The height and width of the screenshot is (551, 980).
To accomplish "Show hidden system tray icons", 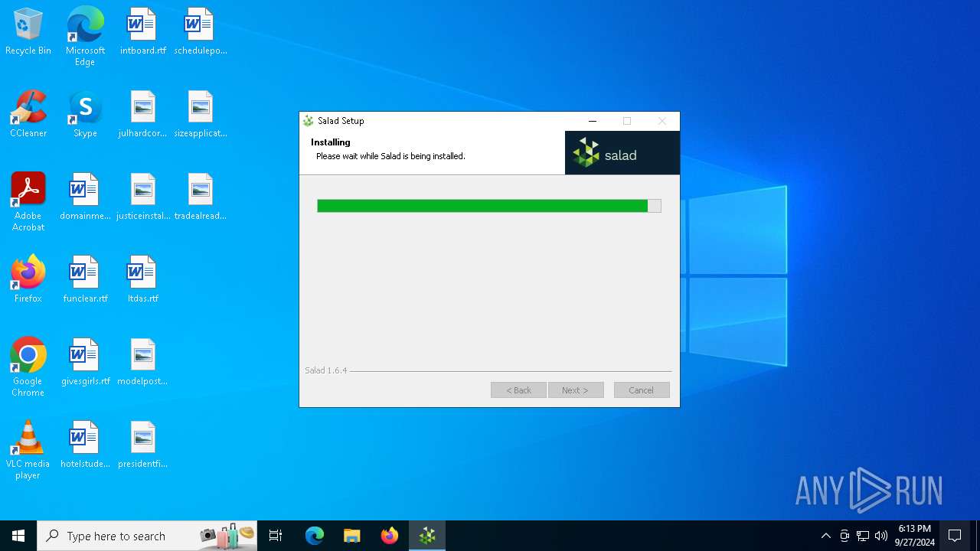I will pyautogui.click(x=825, y=536).
